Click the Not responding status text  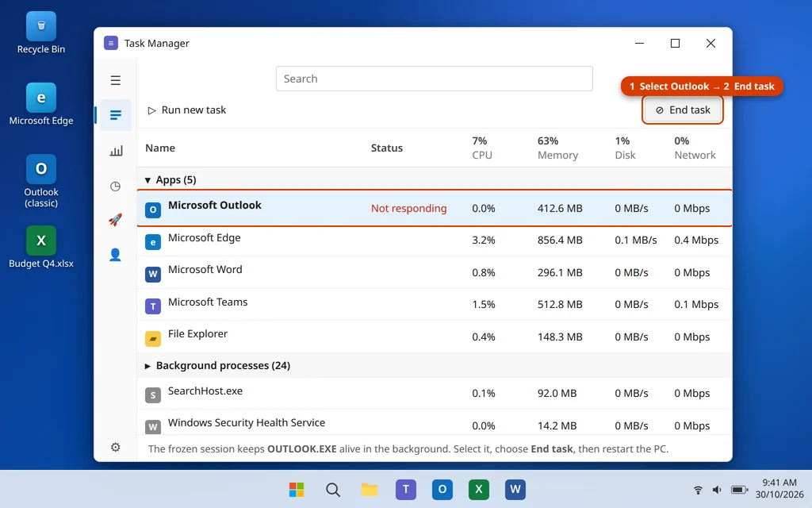click(408, 209)
